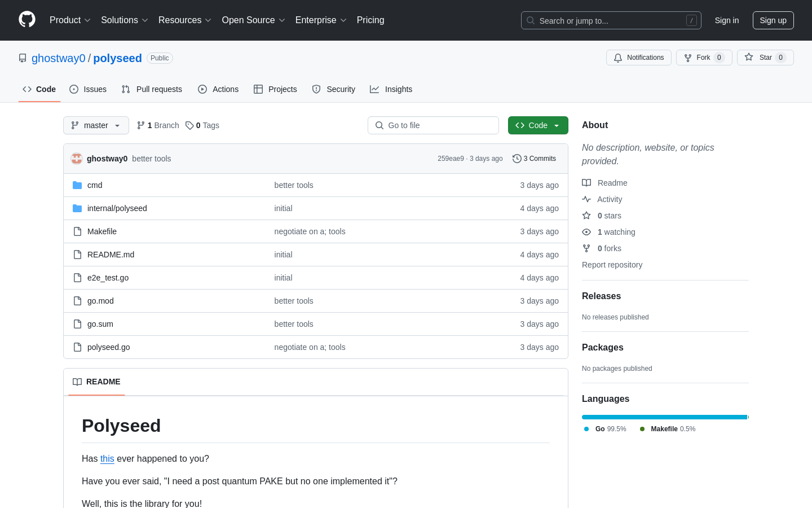
Task: Open the polyseed repository name link
Action: [117, 58]
